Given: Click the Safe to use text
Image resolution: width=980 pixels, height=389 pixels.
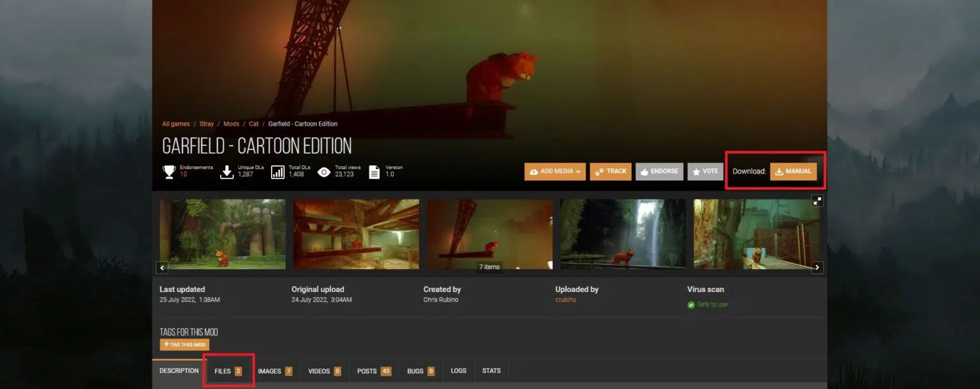Looking at the screenshot, I should coord(712,305).
